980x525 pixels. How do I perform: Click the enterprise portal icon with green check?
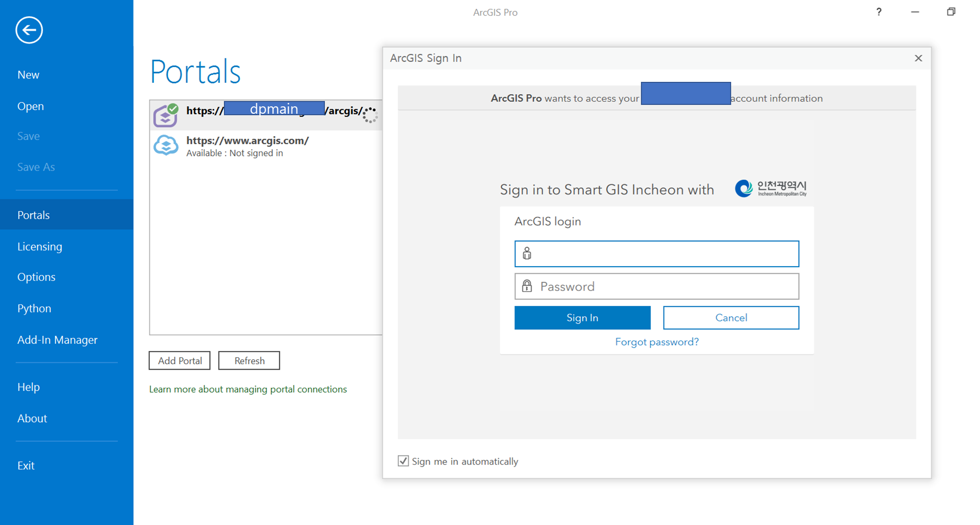point(166,115)
